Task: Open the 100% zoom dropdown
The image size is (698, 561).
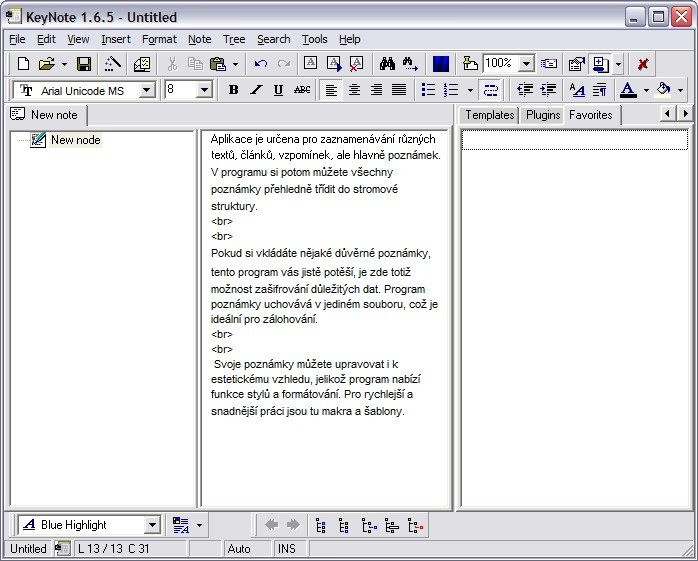Action: click(x=526, y=64)
